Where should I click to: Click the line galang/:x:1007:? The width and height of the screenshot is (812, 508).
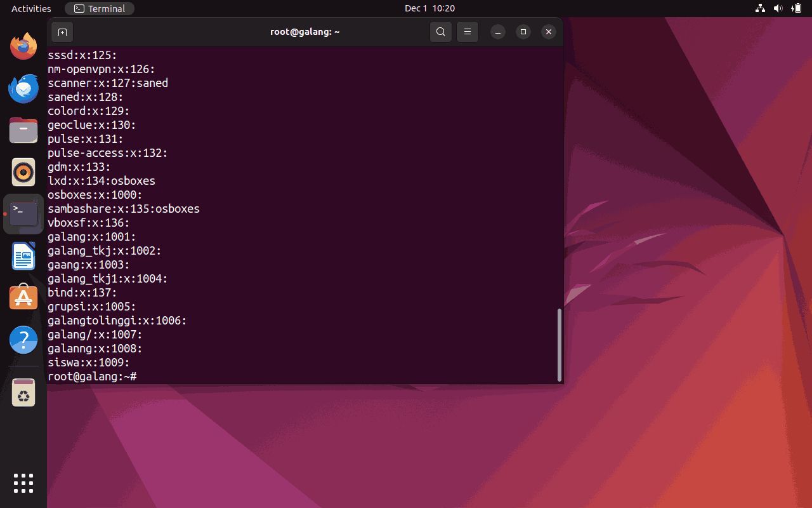pyautogui.click(x=95, y=335)
